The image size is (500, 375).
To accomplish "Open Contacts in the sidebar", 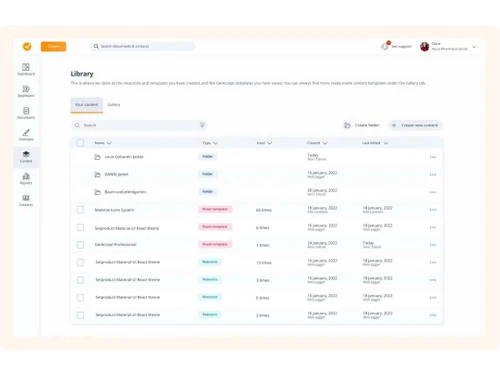I will coord(26,200).
